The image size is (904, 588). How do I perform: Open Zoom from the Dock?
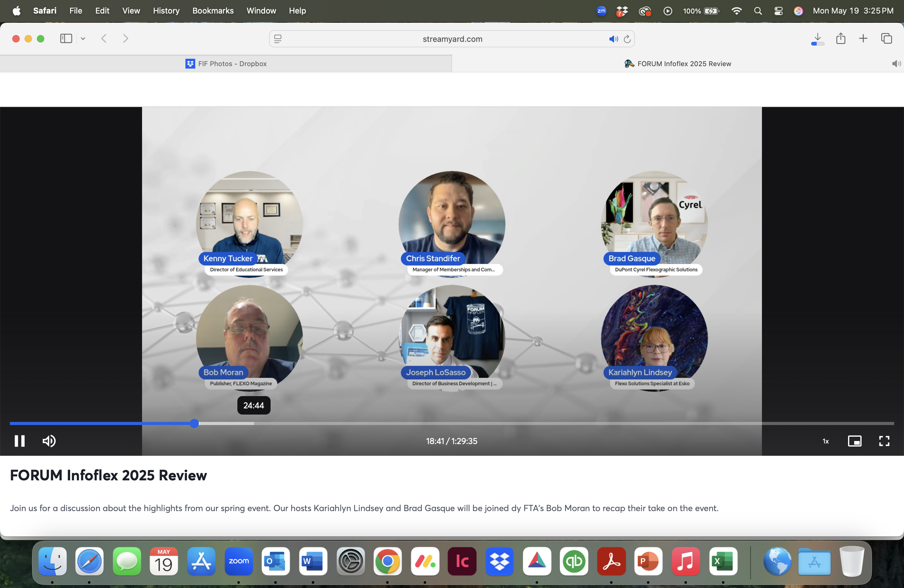(239, 562)
